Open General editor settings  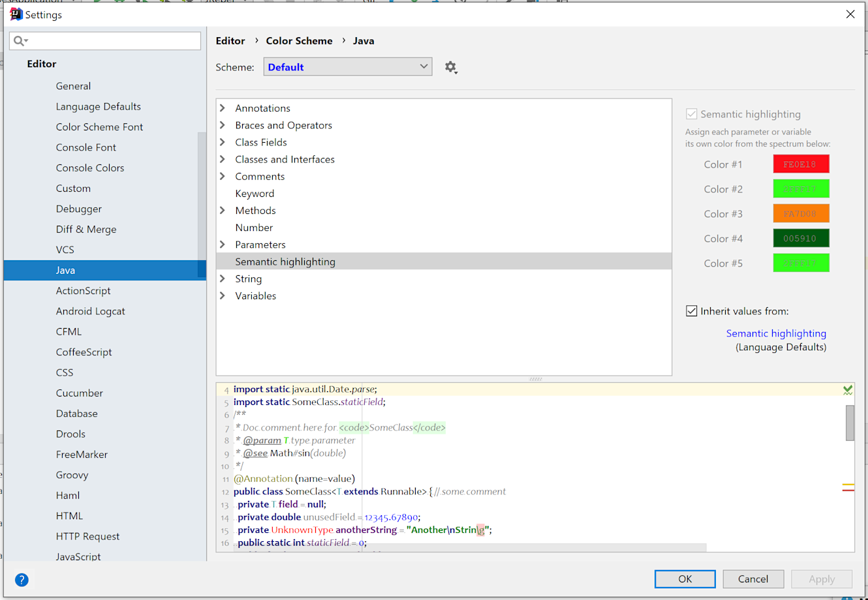tap(73, 86)
